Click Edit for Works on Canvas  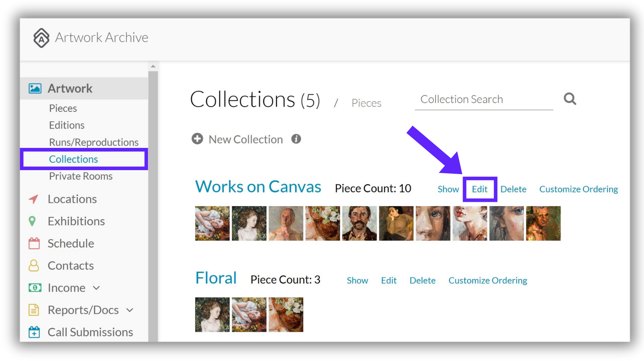tap(480, 189)
